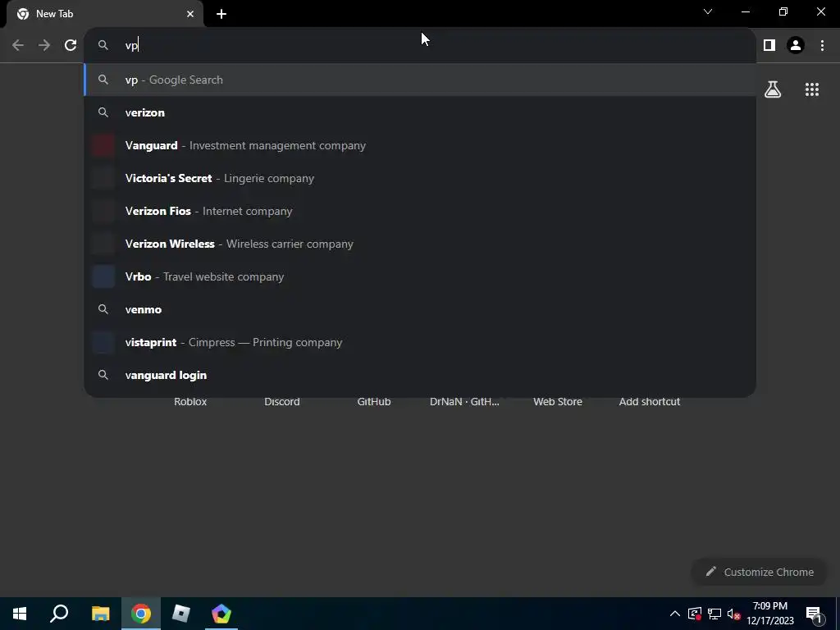840x630 pixels.
Task: Go forward with the forward arrow
Action: (x=44, y=46)
